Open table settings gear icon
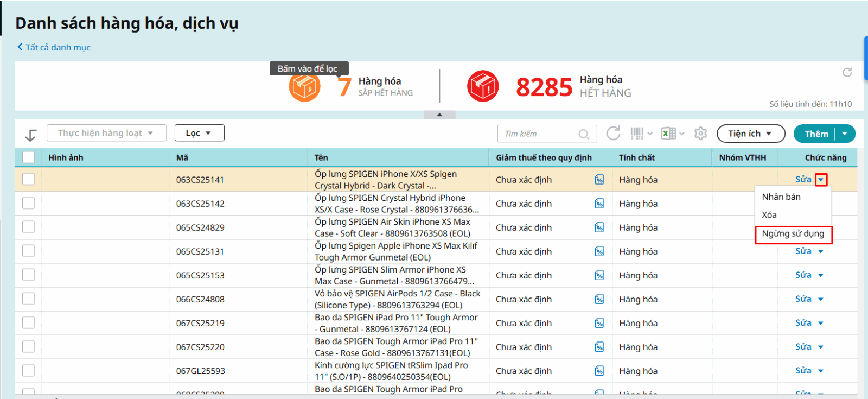Viewport: 868px width, 399px height. (700, 134)
